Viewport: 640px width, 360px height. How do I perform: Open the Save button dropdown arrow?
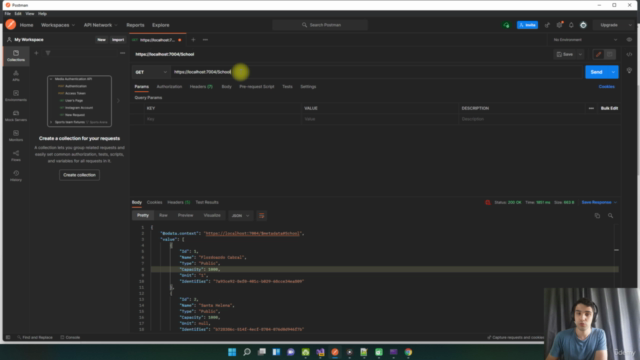coord(580,54)
